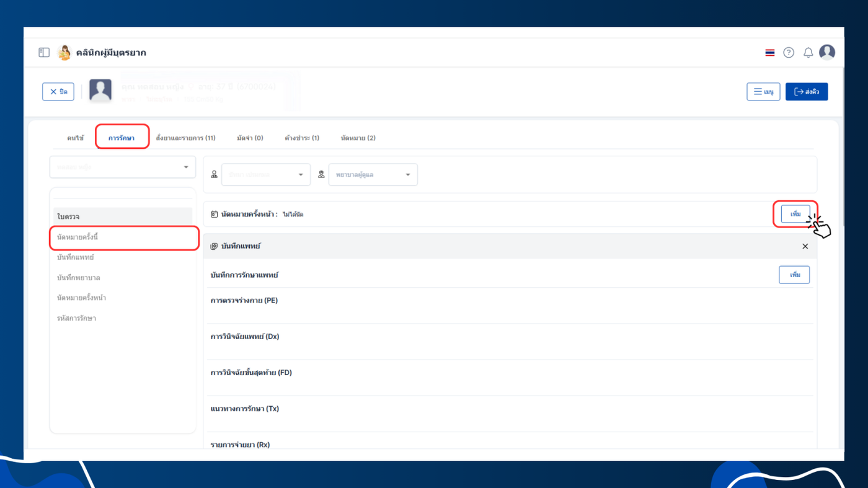Close the บันทึกแพทย์ panel
The image size is (868, 488).
click(x=805, y=246)
